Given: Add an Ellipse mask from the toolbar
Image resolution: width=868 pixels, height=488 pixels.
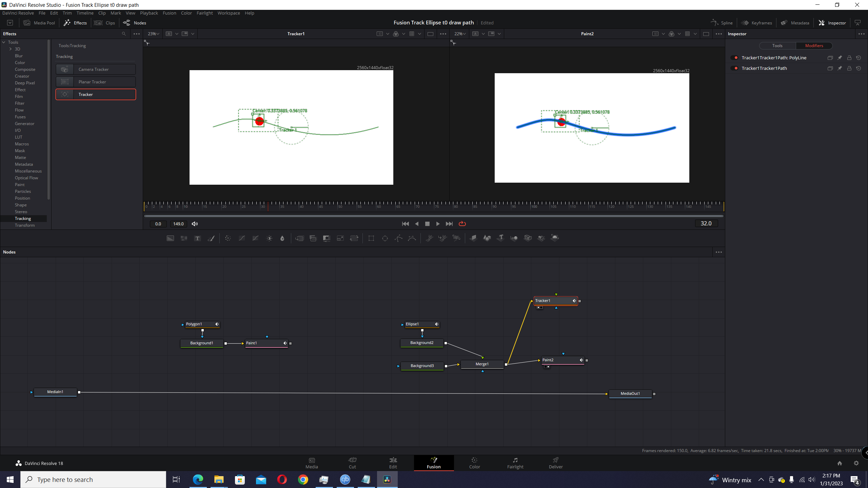Looking at the screenshot, I should [385, 238].
